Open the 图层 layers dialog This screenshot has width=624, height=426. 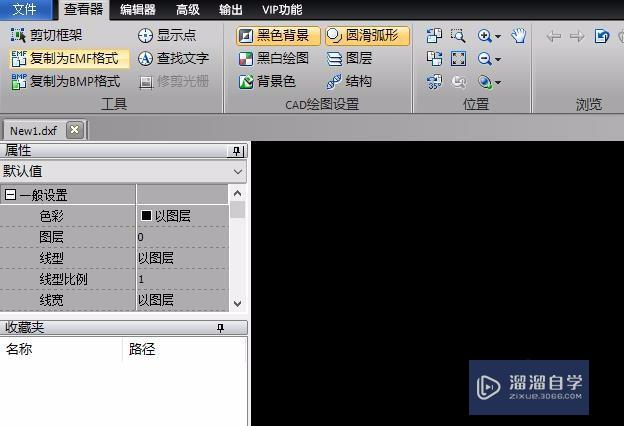(x=349, y=59)
